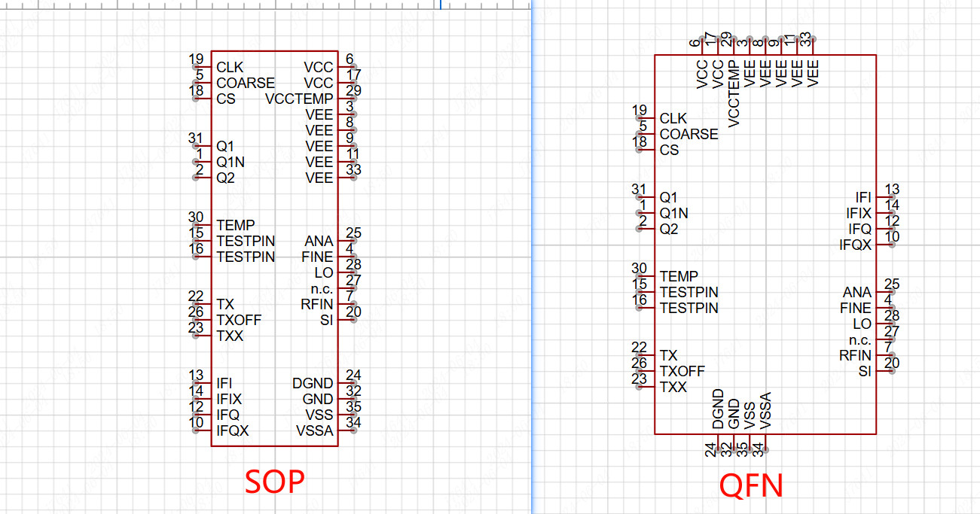This screenshot has height=514, width=980.
Task: Select the RFIN pin on QFN symbol
Action: point(855,356)
